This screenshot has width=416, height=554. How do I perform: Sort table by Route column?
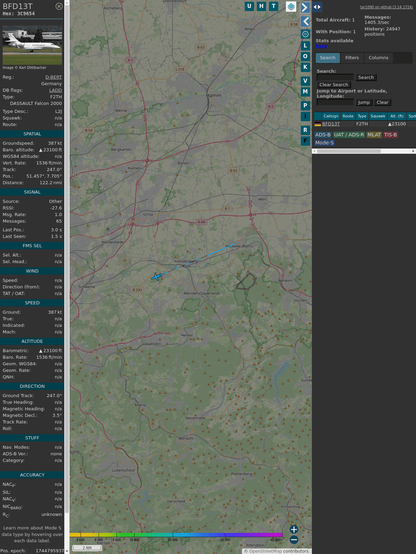348,116
